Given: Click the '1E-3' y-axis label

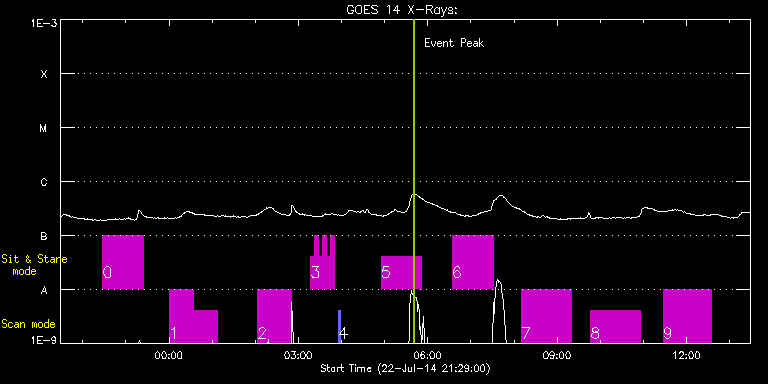Looking at the screenshot, I should pyautogui.click(x=44, y=23).
